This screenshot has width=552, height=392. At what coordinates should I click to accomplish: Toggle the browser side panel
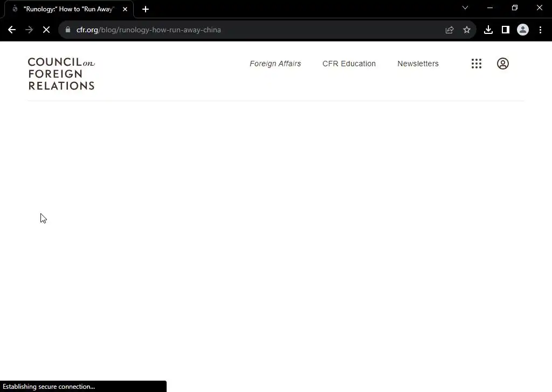(505, 30)
